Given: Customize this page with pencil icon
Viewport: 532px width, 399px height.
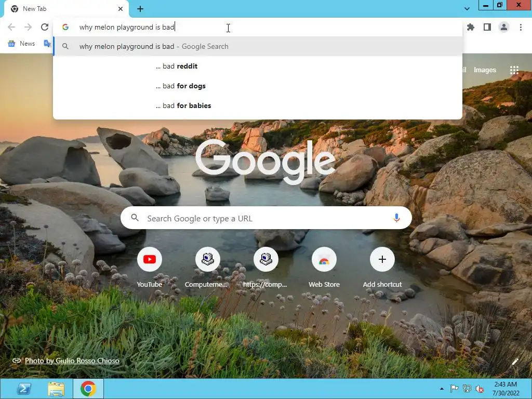Looking at the screenshot, I should [515, 362].
